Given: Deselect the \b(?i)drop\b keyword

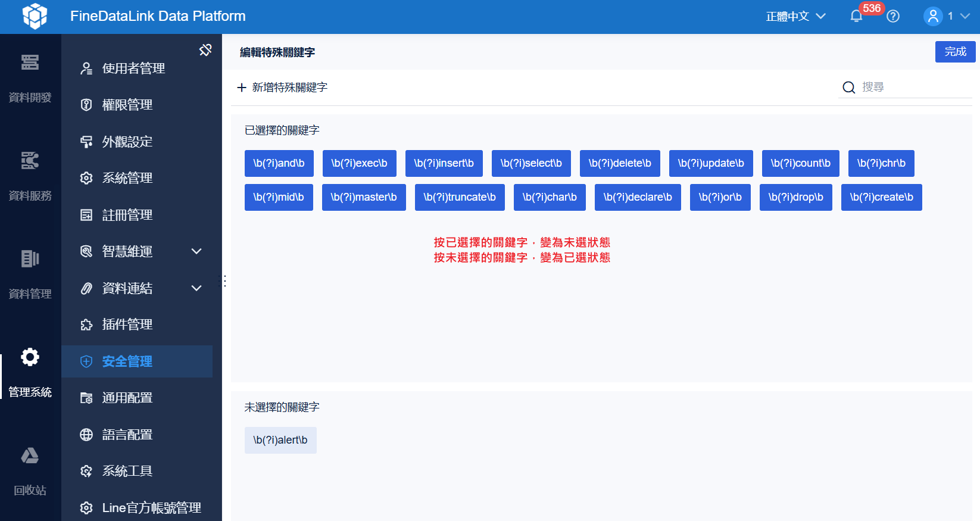Looking at the screenshot, I should coord(796,197).
